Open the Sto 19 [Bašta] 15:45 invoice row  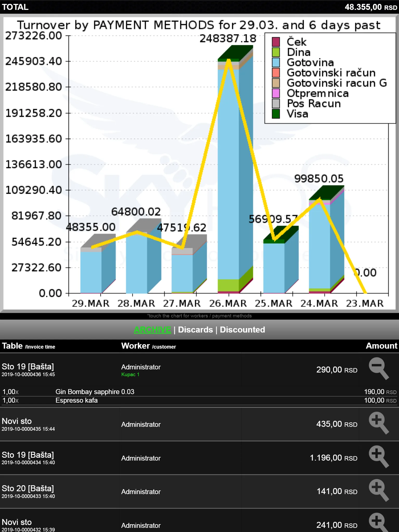(199, 370)
